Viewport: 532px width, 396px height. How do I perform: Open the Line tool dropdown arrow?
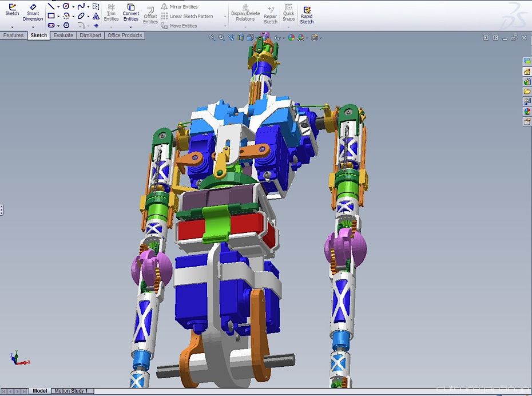click(x=58, y=7)
